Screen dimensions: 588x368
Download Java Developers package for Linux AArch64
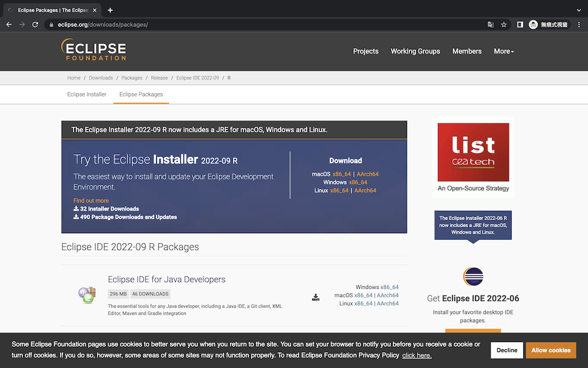pyautogui.click(x=387, y=303)
